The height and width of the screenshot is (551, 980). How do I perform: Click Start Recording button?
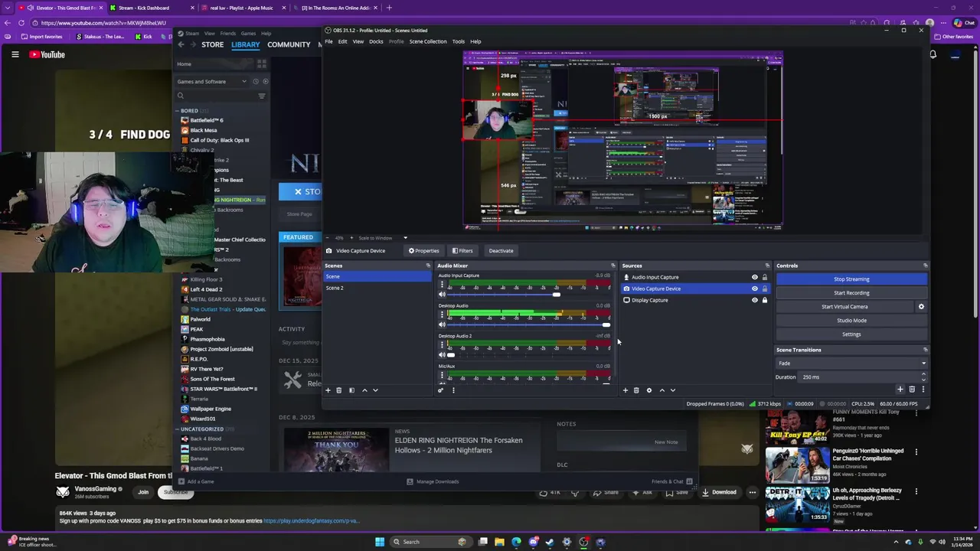851,293
